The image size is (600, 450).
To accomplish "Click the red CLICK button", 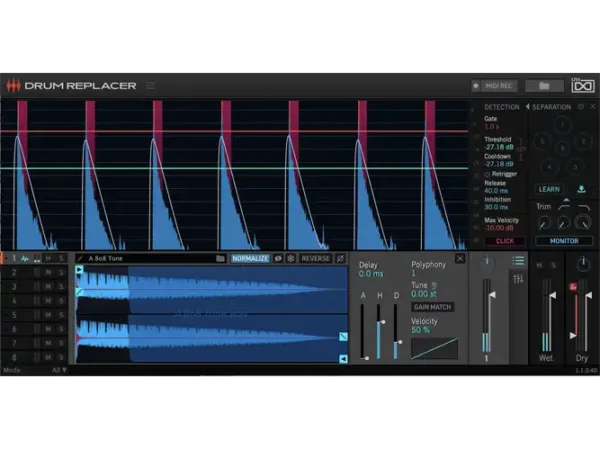I will pos(505,241).
